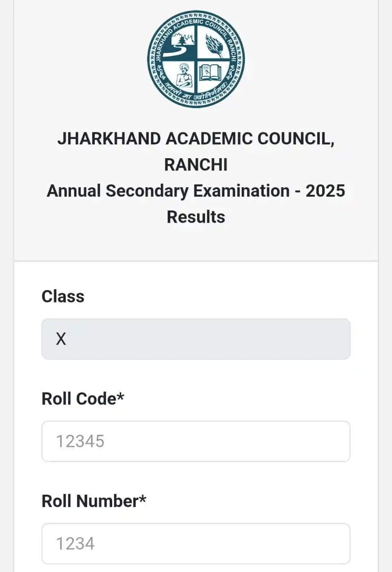Click the 'RANCHI' heading text
Image resolution: width=392 pixels, height=572 pixels.
pos(196,165)
